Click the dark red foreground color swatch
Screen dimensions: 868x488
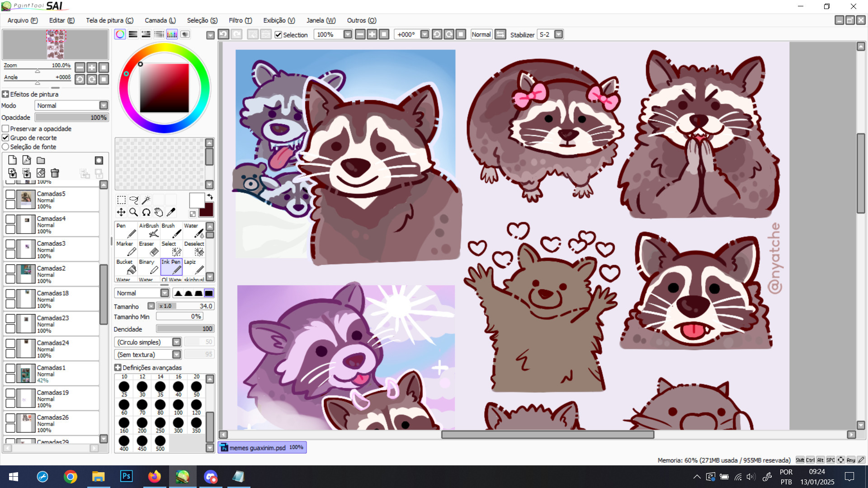tap(207, 210)
